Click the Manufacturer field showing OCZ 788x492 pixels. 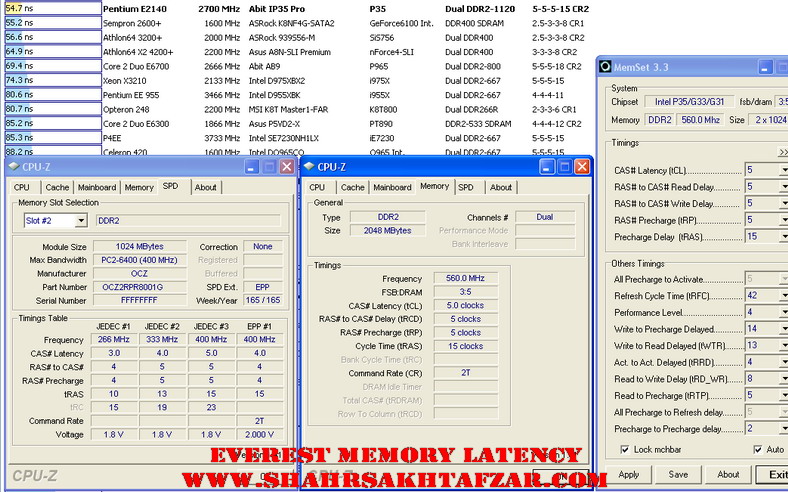click(140, 273)
